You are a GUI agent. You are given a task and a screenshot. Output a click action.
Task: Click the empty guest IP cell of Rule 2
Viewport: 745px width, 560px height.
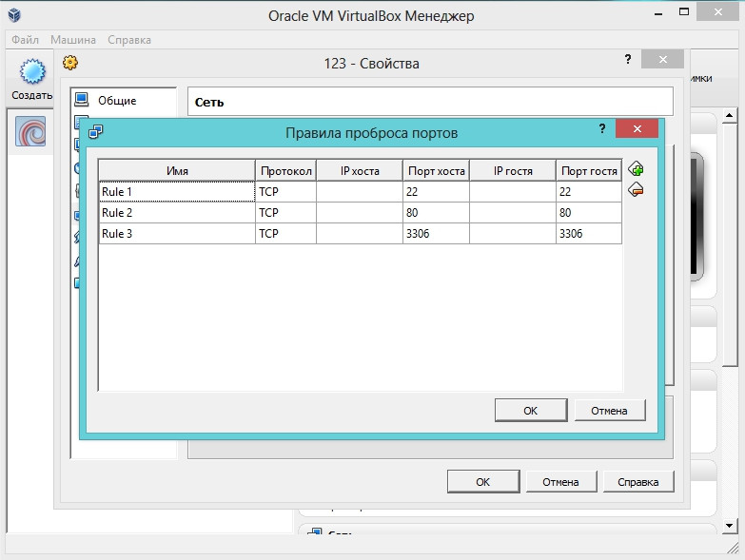click(513, 213)
